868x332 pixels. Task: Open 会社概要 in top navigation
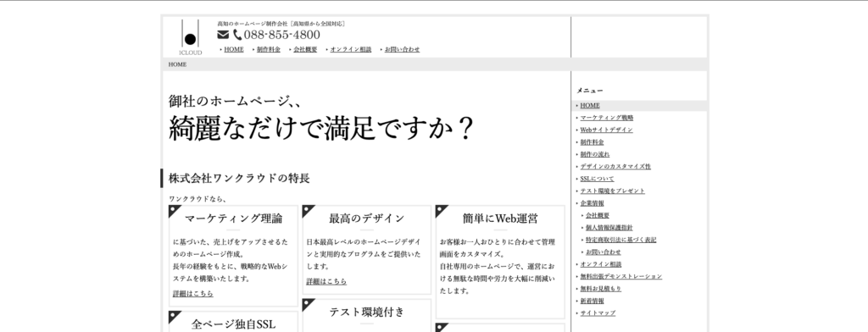point(305,49)
